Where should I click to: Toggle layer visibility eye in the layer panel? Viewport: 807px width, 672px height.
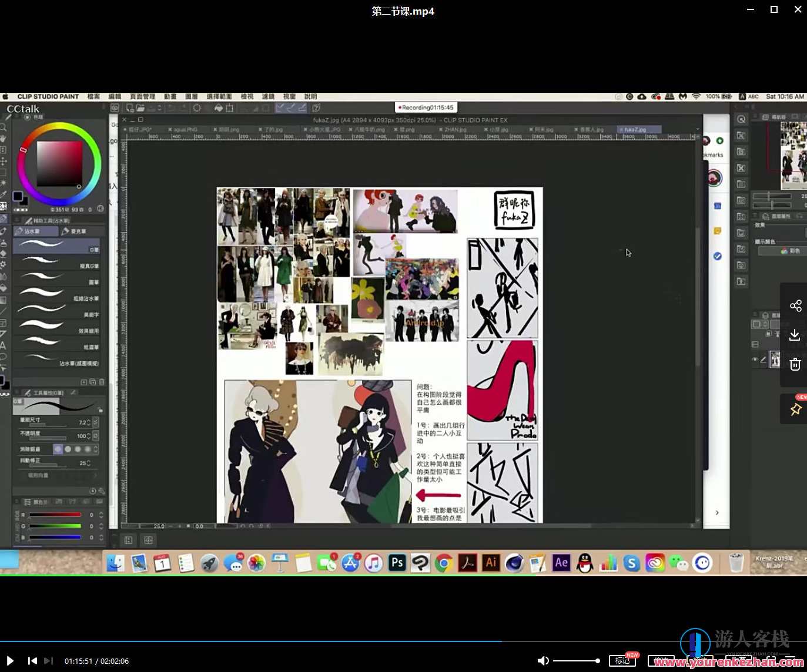[x=755, y=359]
